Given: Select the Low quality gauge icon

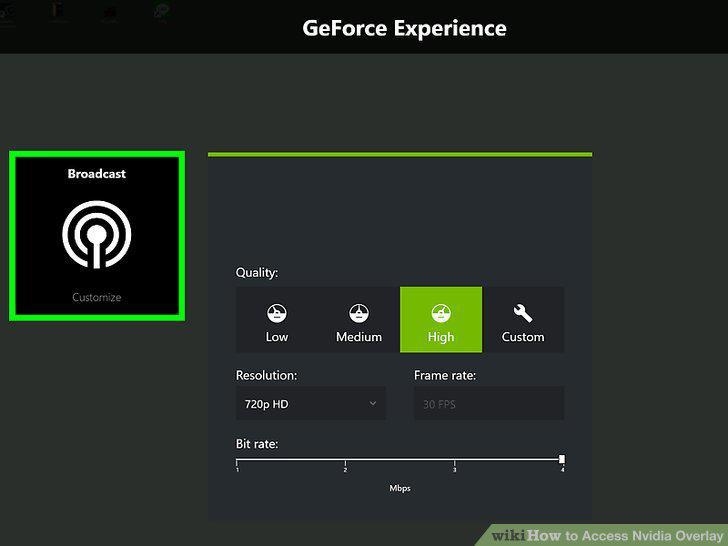Looking at the screenshot, I should [277, 313].
